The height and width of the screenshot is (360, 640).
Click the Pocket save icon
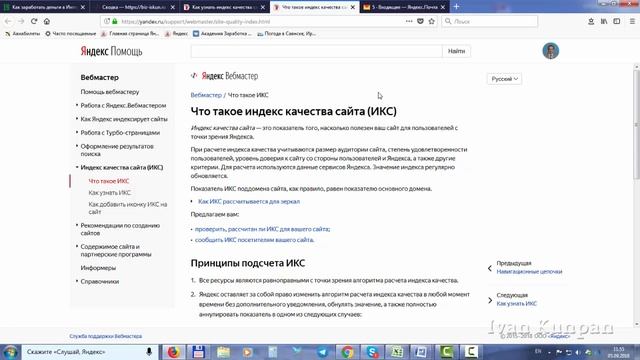point(420,21)
